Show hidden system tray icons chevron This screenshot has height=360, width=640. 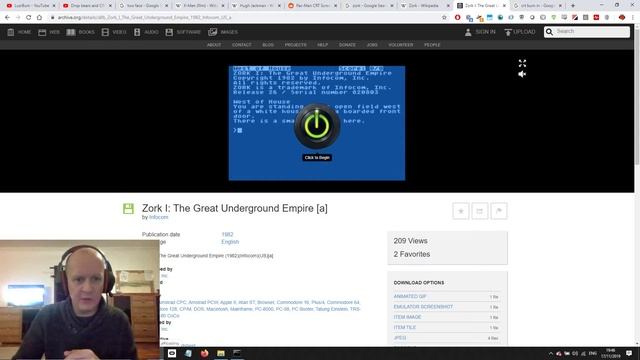click(x=551, y=353)
